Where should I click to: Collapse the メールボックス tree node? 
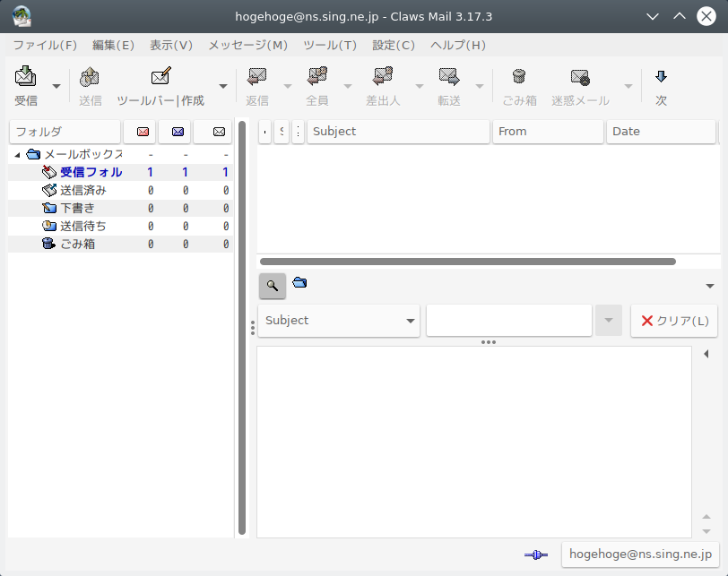(17, 154)
